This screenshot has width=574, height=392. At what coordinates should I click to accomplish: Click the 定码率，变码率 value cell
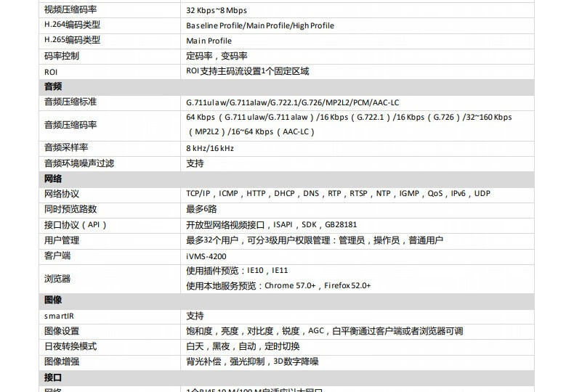click(x=357, y=57)
